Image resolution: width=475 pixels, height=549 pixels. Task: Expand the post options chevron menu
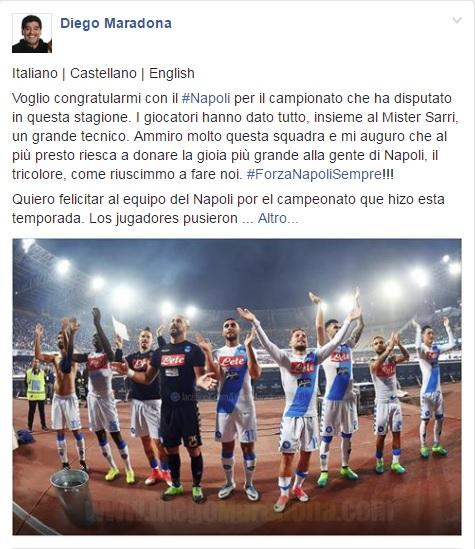[x=457, y=20]
